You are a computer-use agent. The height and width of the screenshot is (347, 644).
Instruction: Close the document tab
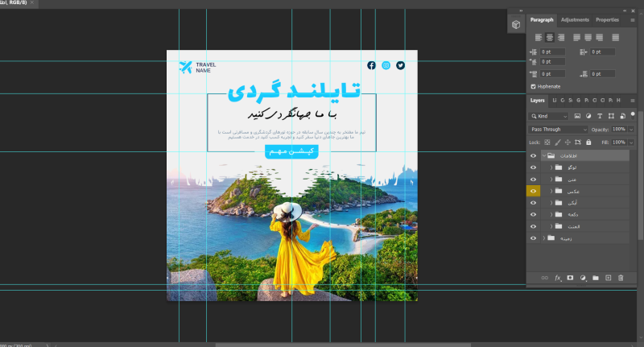(x=32, y=2)
